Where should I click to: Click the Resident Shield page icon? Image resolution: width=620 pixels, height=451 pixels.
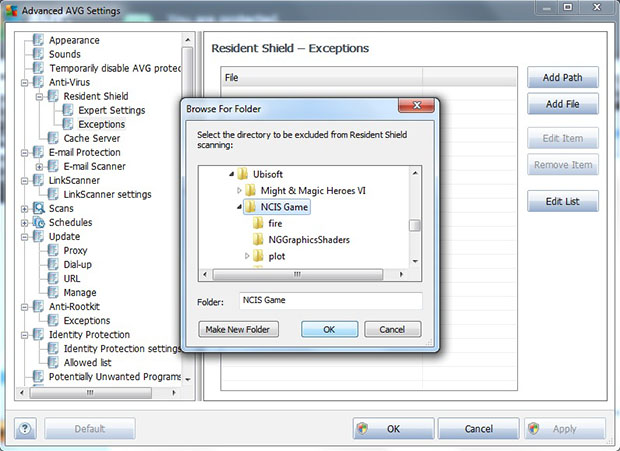pos(53,96)
